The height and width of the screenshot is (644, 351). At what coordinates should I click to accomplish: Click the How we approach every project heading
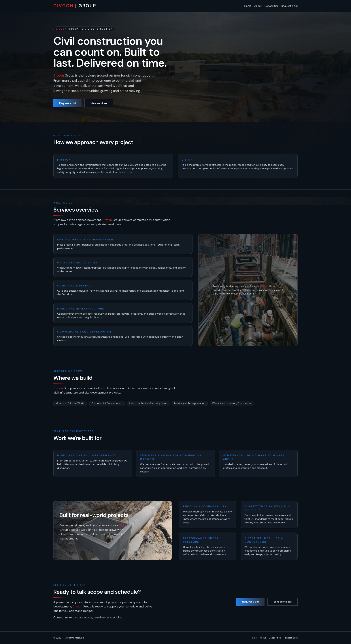click(93, 142)
